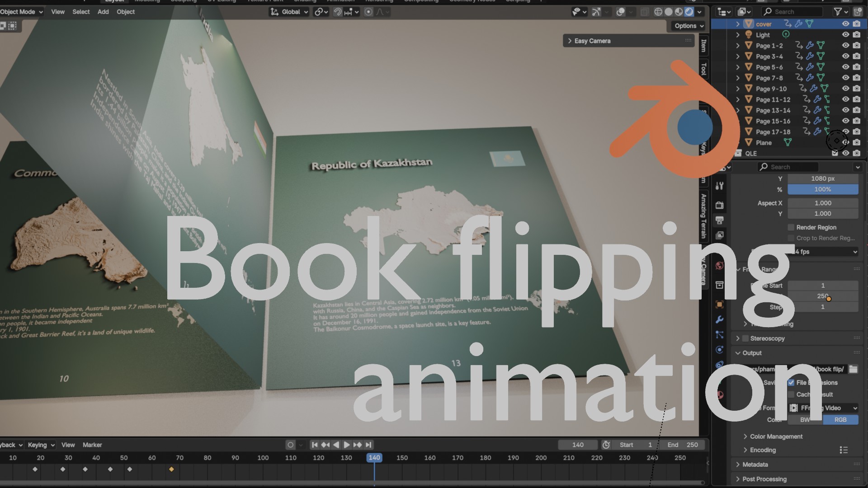The width and height of the screenshot is (868, 488).
Task: Open the Add menu
Action: [103, 12]
